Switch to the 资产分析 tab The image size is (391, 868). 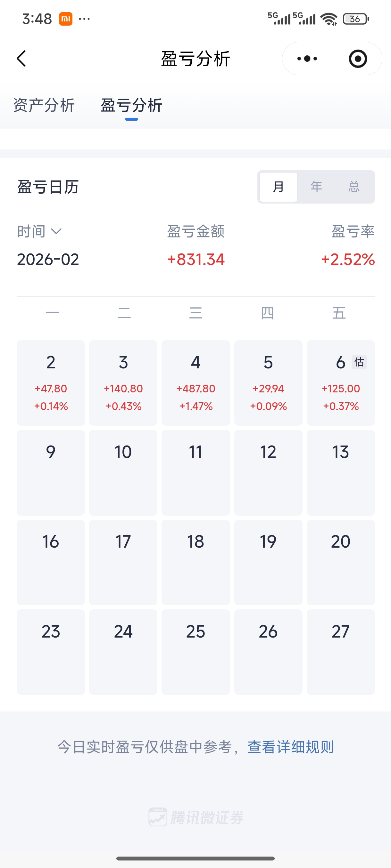tap(44, 106)
